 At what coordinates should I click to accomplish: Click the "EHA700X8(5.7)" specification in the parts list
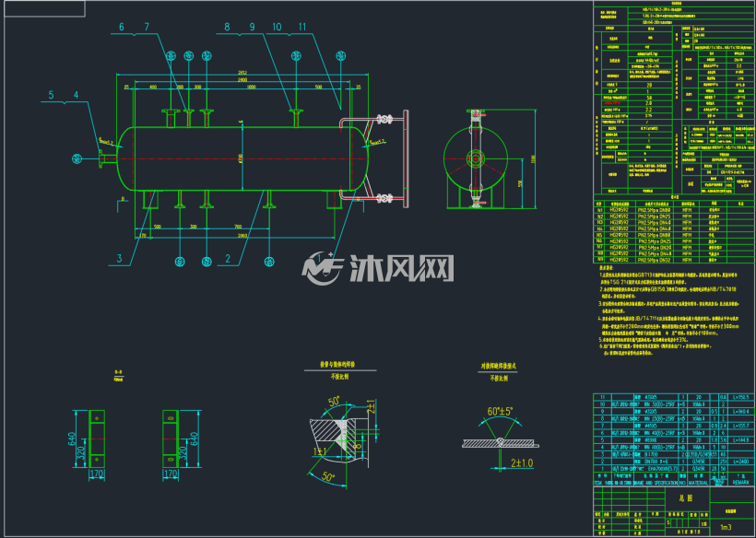coord(664,468)
